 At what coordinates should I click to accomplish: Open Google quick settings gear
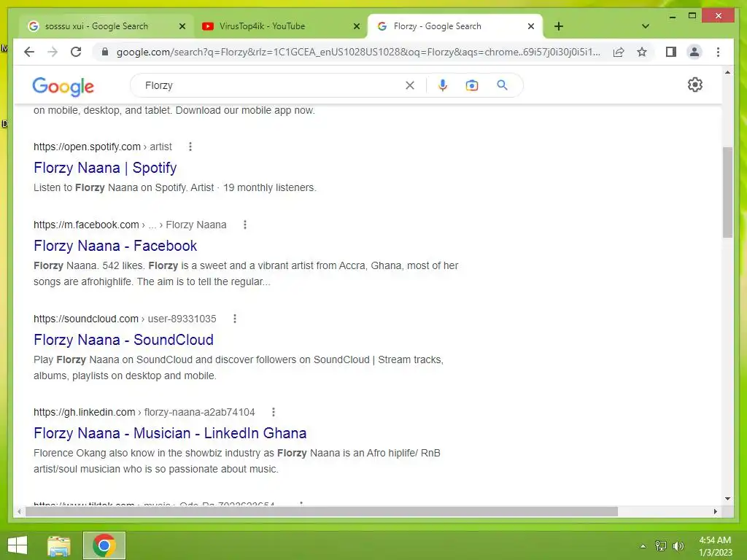pyautogui.click(x=695, y=85)
